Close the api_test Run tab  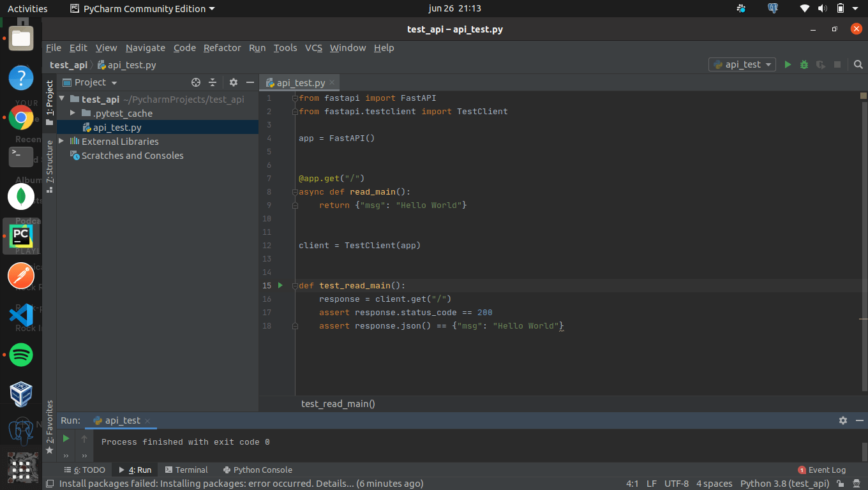click(147, 421)
